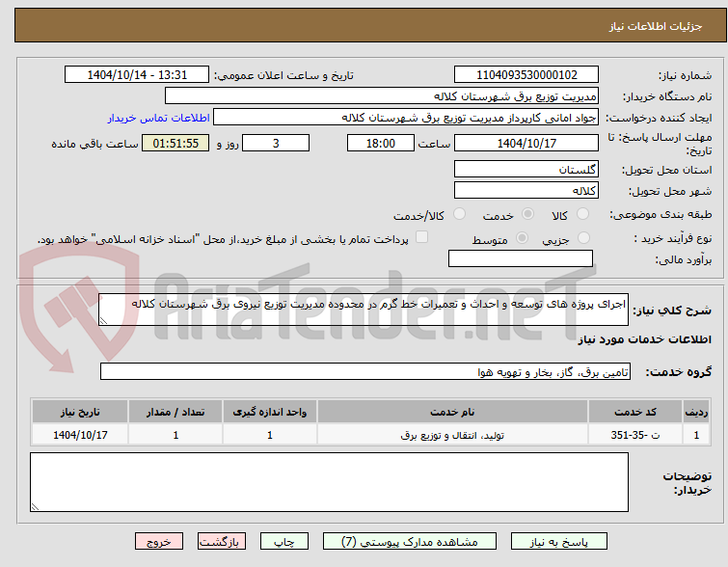Image resolution: width=728 pixels, height=567 pixels.
Task: Click the نام خدمت column header
Action: (452, 412)
